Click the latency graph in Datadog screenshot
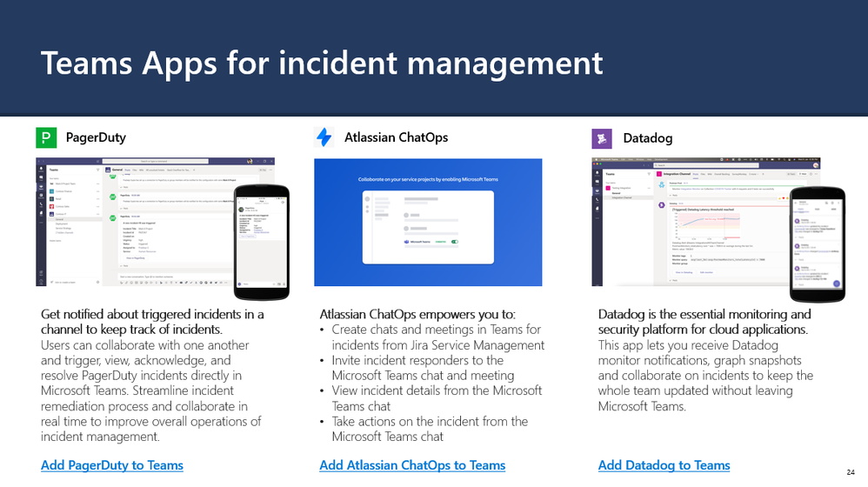This screenshot has height=487, width=868. pyautogui.click(x=706, y=226)
